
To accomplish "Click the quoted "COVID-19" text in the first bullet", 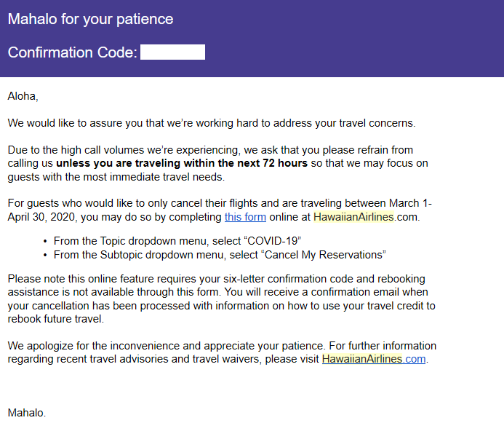I will pyautogui.click(x=273, y=241).
